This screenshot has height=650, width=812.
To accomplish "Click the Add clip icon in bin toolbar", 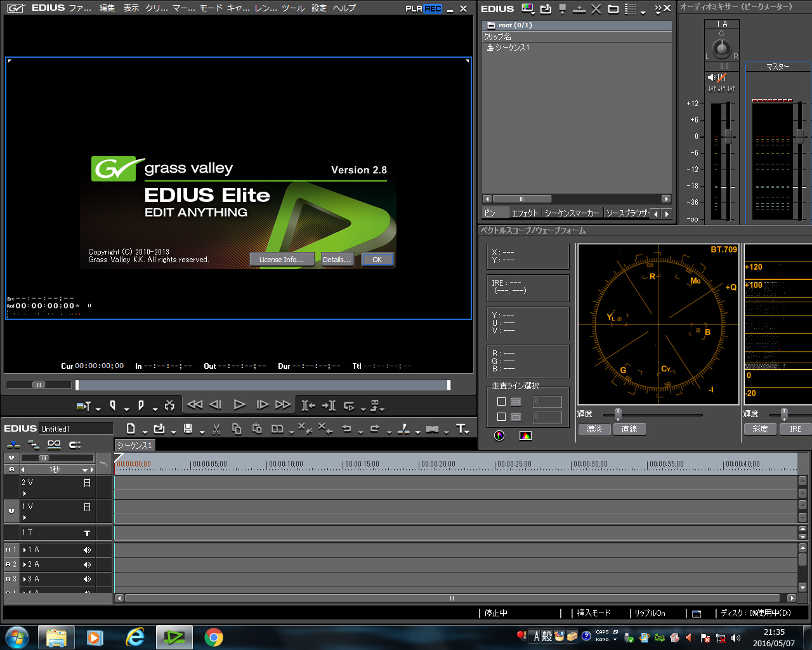I will tap(546, 8).
